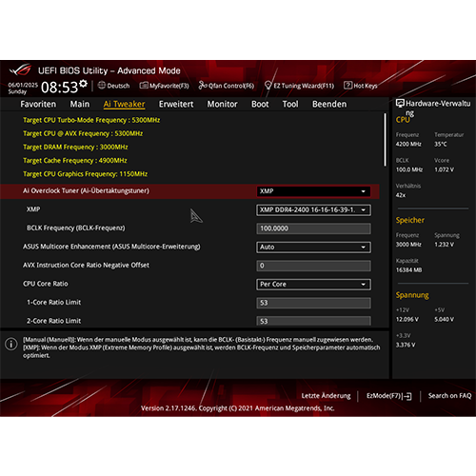Click the Hardware-Verwaltung monitor icon
This screenshot has width=476, height=476.
tap(400, 103)
